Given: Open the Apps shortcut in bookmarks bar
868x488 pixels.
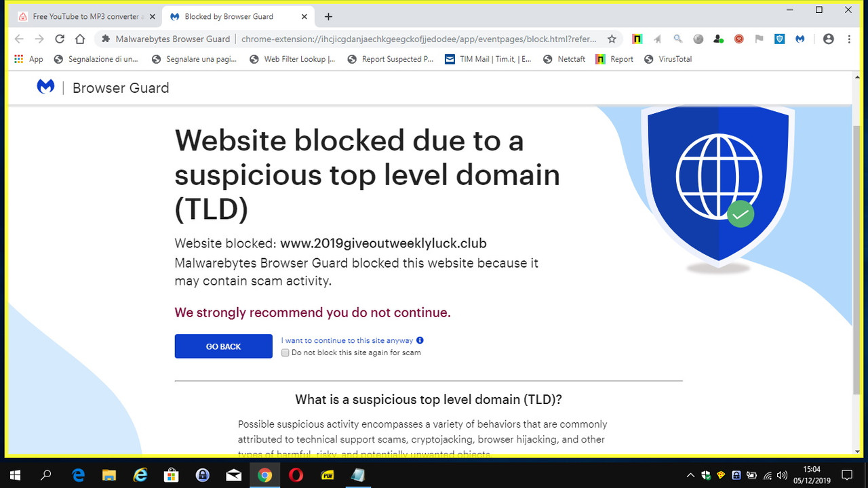Looking at the screenshot, I should pos(28,59).
